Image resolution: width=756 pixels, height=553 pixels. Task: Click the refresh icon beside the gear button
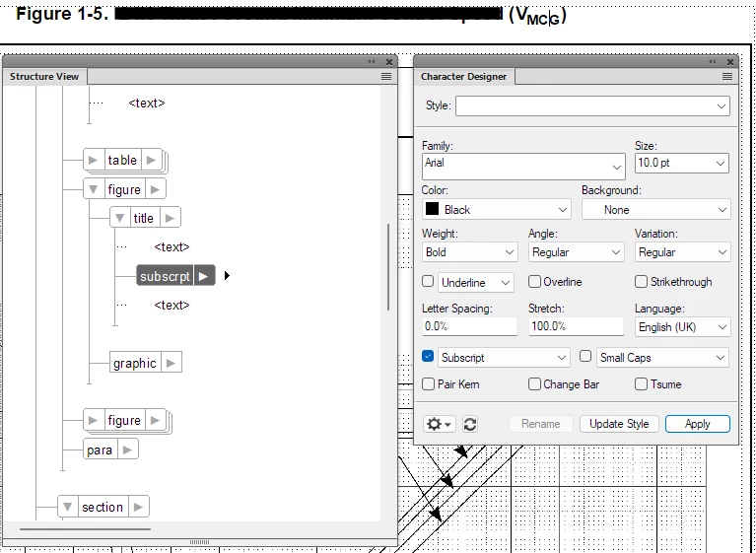[470, 424]
